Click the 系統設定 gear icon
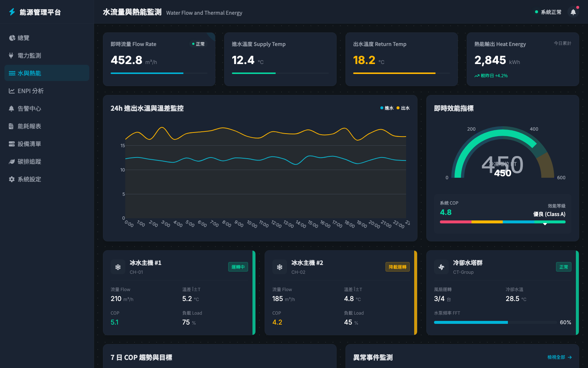 [12, 179]
